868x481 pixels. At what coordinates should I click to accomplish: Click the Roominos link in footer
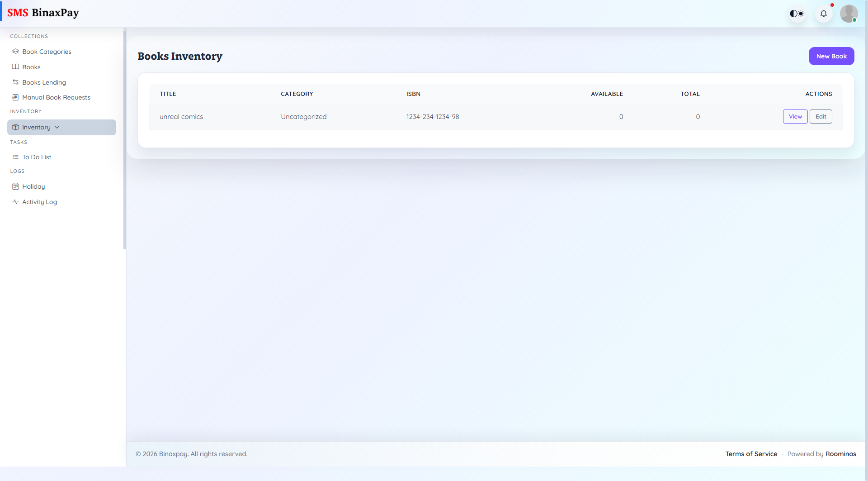pyautogui.click(x=840, y=454)
